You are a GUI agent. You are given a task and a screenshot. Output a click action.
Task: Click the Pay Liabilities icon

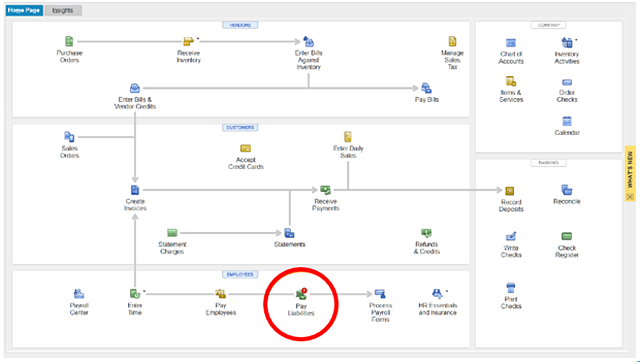coord(301,294)
